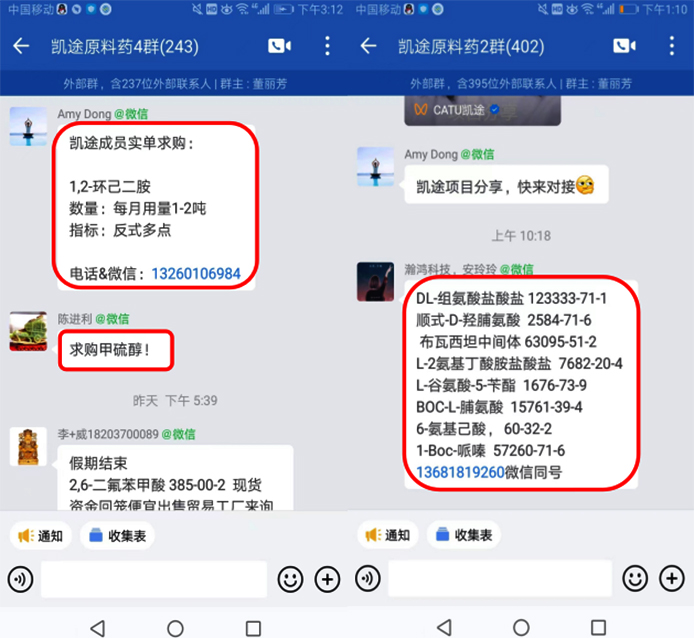Open Amy Dong avatar in left chat

28,126
